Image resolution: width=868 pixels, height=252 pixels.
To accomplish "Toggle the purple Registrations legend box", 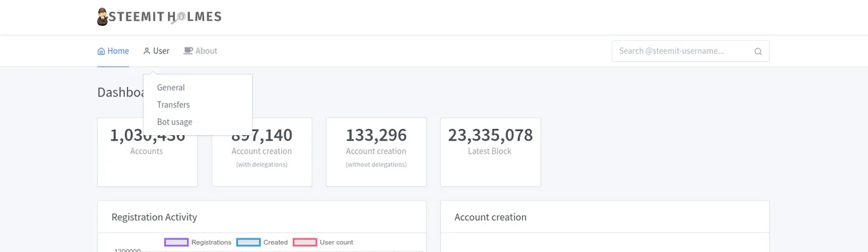I will 176,242.
